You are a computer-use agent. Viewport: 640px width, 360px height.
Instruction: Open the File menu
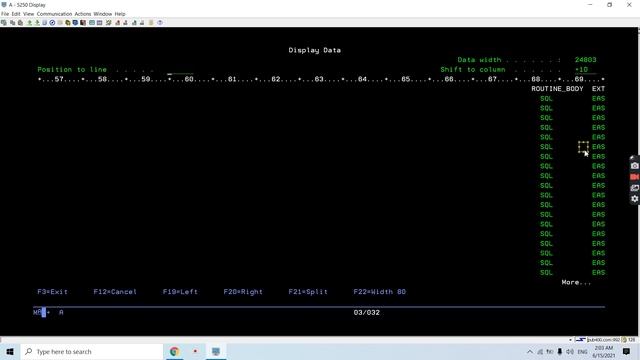click(x=5, y=14)
